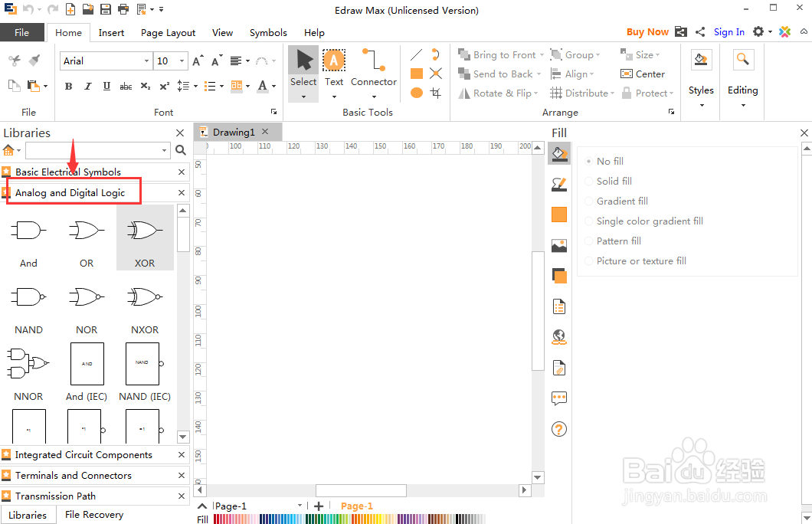Pick a dark blue swatch from color bar
Screen dimensions: 812x524
click(261, 519)
